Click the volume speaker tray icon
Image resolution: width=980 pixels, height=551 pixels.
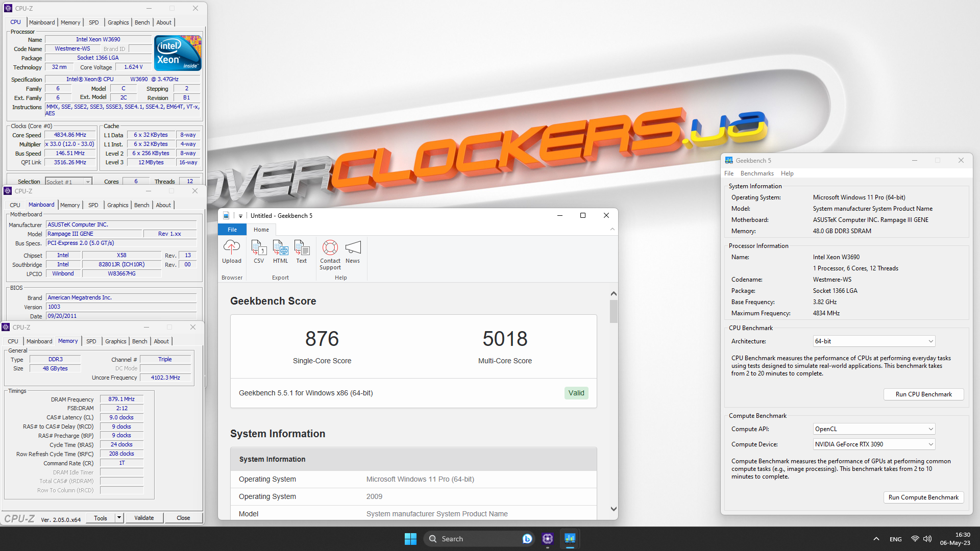tap(927, 539)
